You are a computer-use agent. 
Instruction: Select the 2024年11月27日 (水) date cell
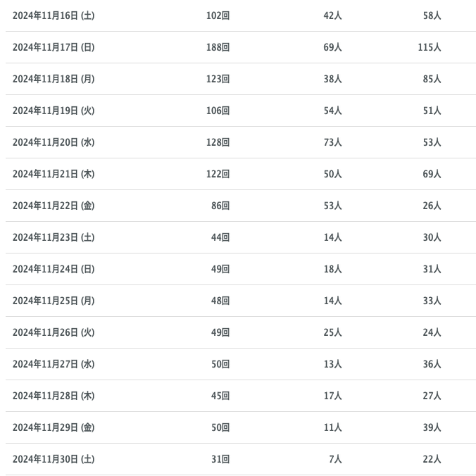tap(54, 364)
